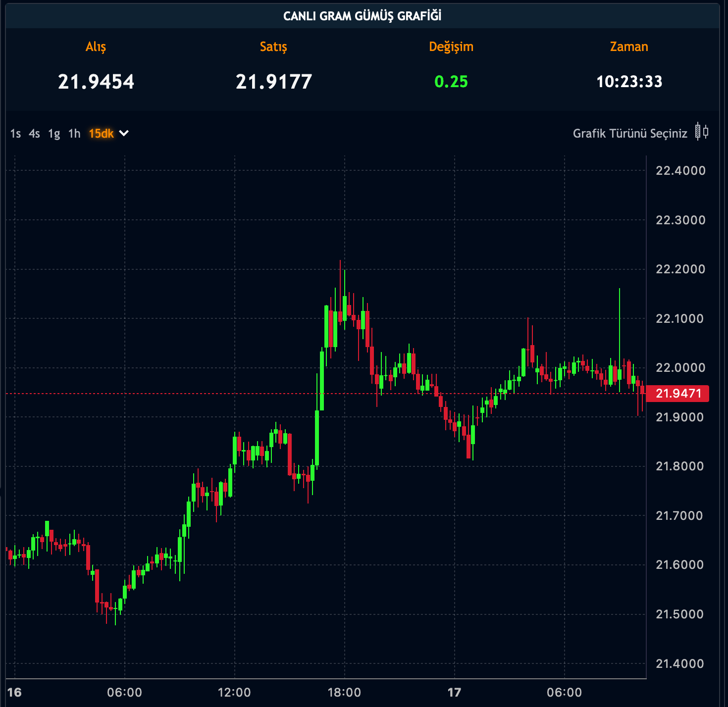Select the 1s timeframe
This screenshot has height=707, width=728.
tap(15, 134)
